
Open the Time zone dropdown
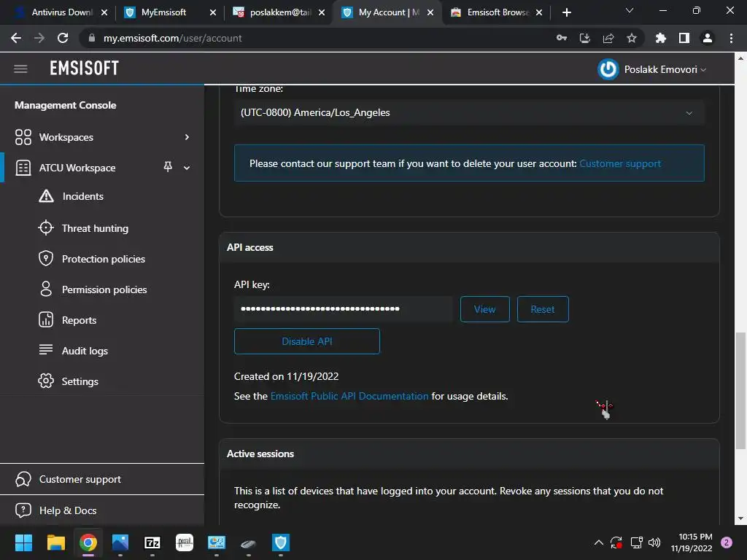[x=469, y=113]
